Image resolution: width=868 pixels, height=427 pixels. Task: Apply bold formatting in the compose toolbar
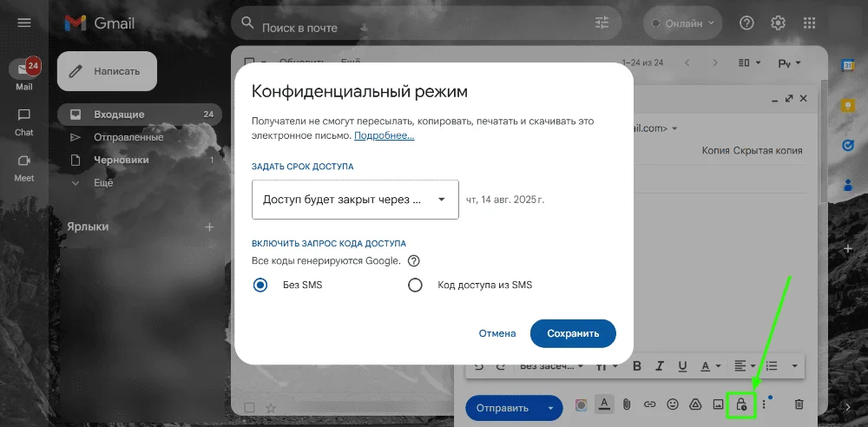click(636, 366)
